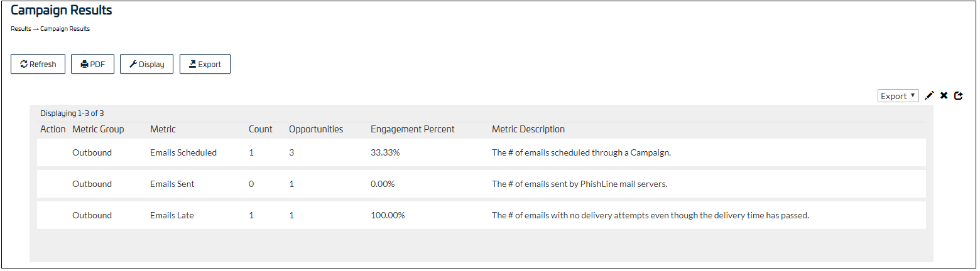
Task: Click the PDF button
Action: (92, 64)
